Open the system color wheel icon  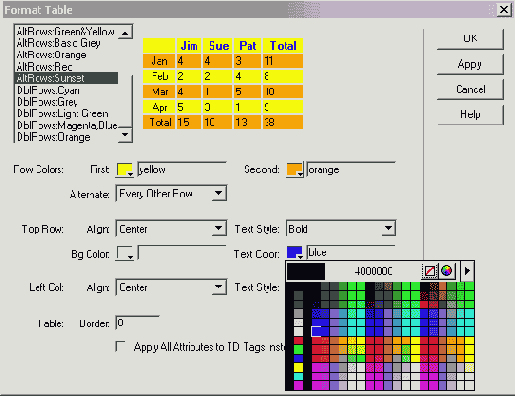[x=447, y=271]
